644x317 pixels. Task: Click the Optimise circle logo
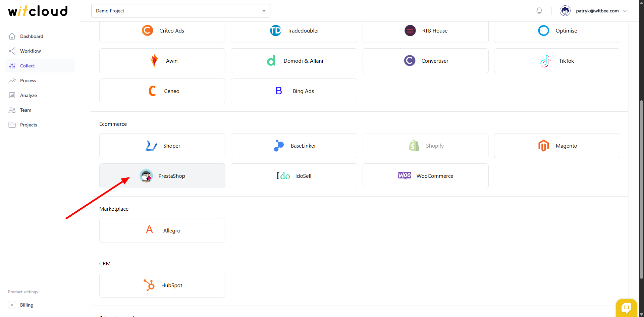click(x=544, y=31)
